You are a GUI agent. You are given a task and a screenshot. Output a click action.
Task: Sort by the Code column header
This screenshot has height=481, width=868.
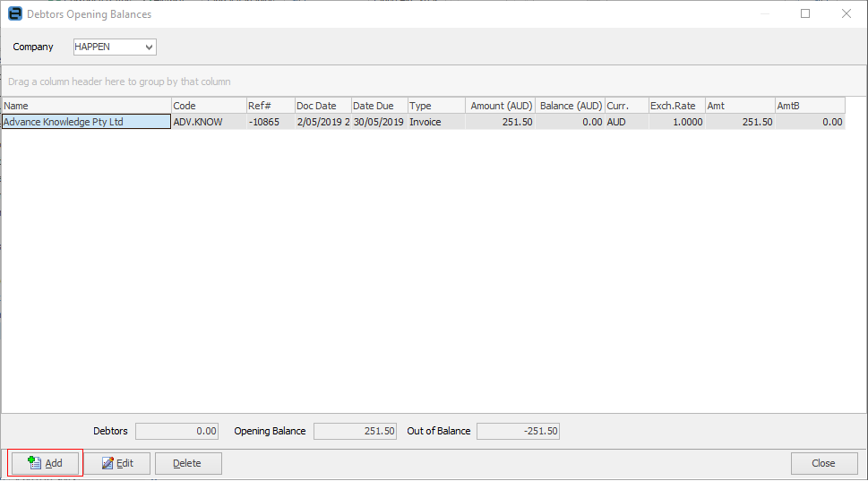(209, 106)
